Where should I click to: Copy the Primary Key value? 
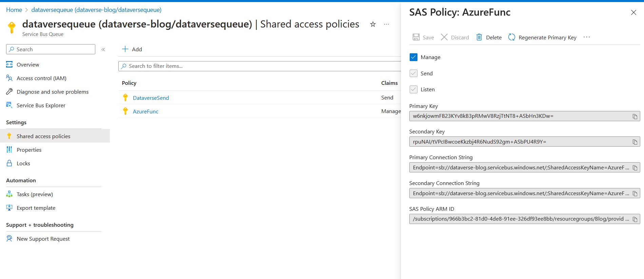pos(635,116)
